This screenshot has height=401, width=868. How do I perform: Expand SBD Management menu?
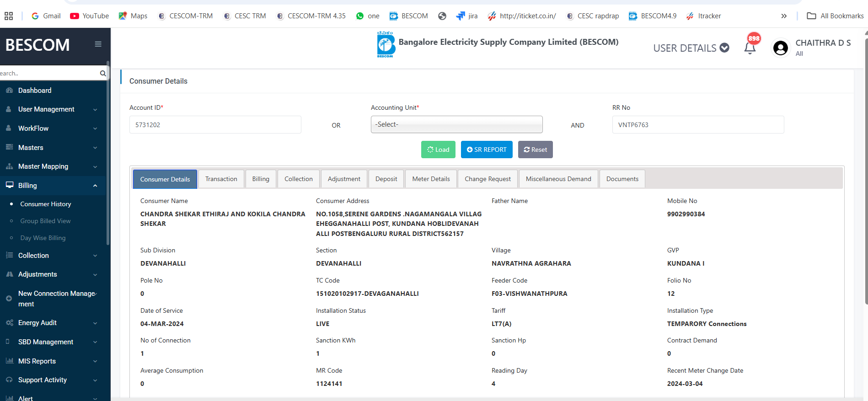point(53,342)
